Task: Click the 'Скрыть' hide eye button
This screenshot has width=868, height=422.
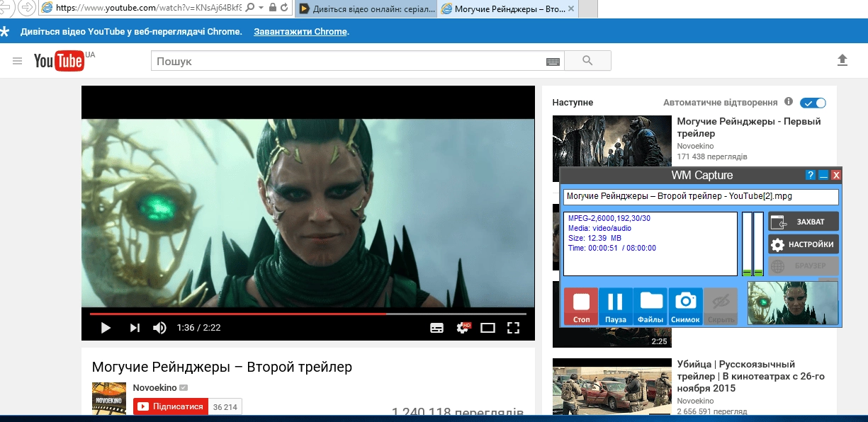Action: [721, 306]
